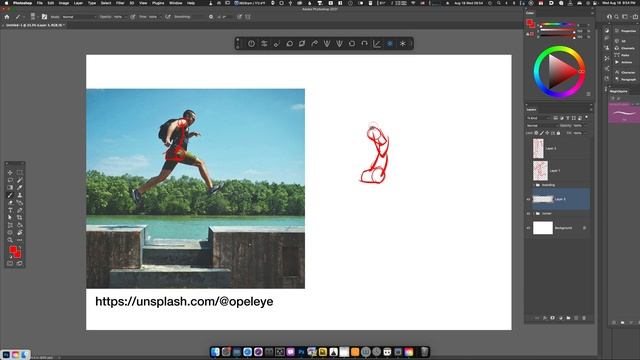Open the File menu
The height and width of the screenshot is (360, 640).
pyautogui.click(x=40, y=3)
